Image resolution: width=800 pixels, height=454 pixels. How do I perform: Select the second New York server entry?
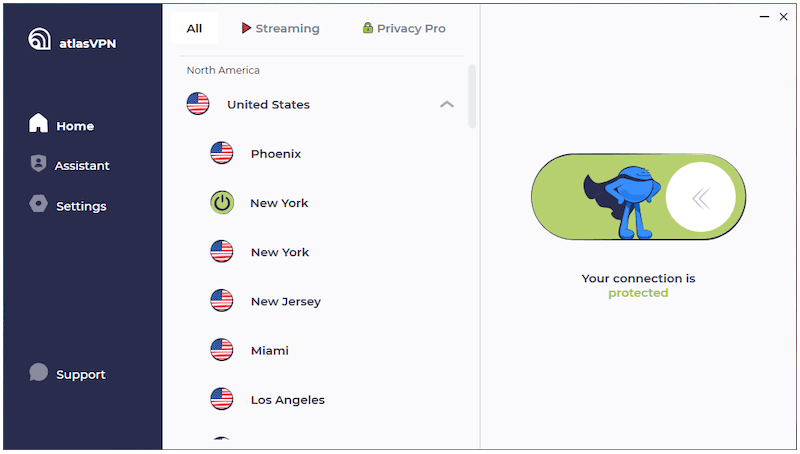click(x=321, y=252)
